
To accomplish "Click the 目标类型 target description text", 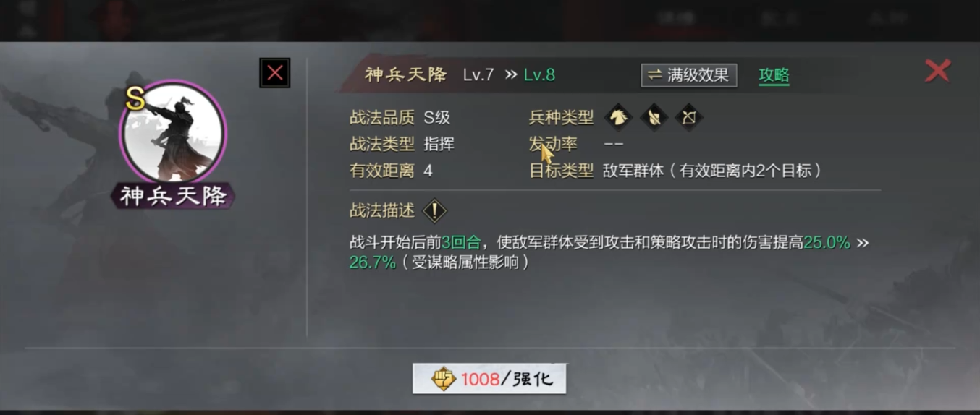I will 713,171.
